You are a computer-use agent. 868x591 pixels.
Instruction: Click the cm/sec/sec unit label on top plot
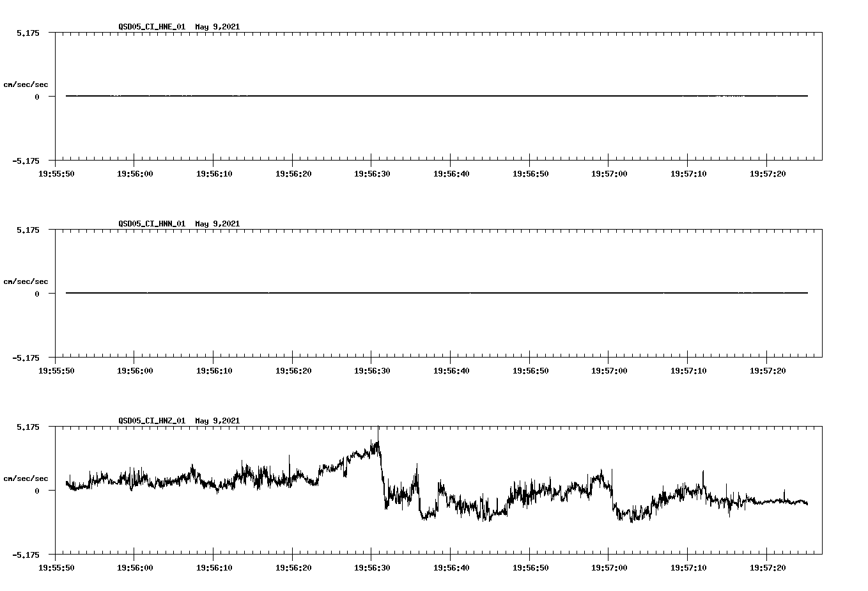[x=26, y=83]
